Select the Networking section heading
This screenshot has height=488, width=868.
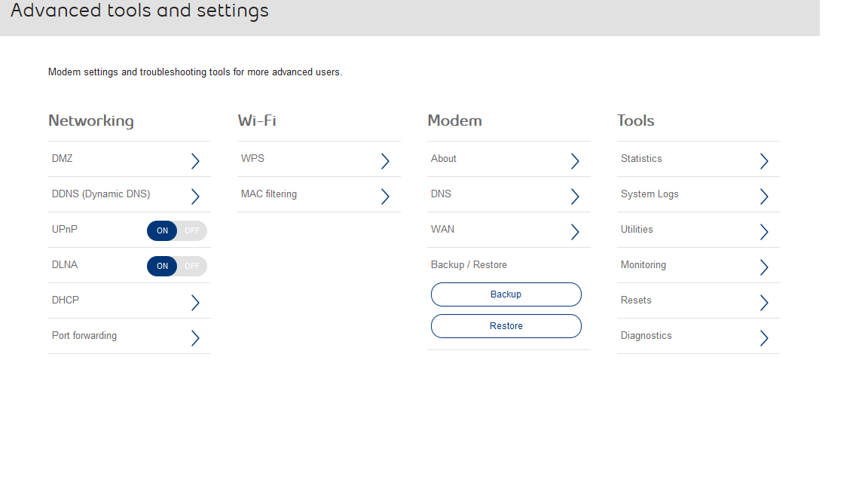click(x=91, y=120)
